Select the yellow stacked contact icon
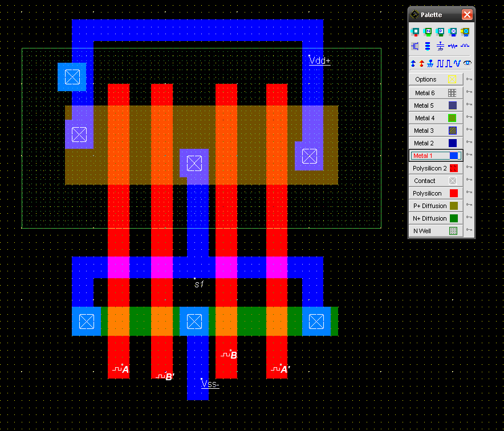Viewport: 504px width, 431px height. [465, 31]
